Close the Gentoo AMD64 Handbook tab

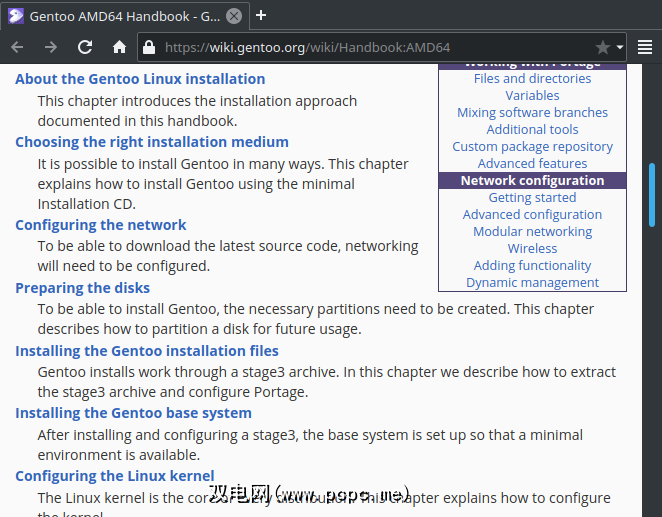(x=233, y=16)
